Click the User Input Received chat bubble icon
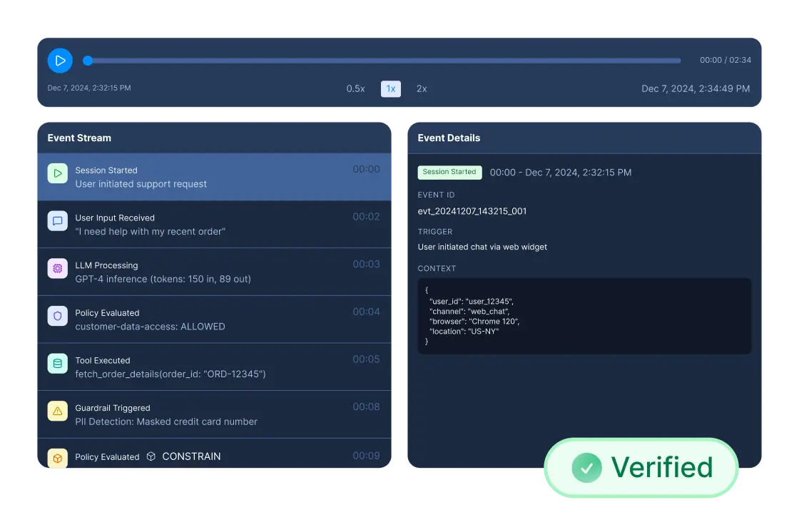799x532 pixels. pyautogui.click(x=58, y=220)
